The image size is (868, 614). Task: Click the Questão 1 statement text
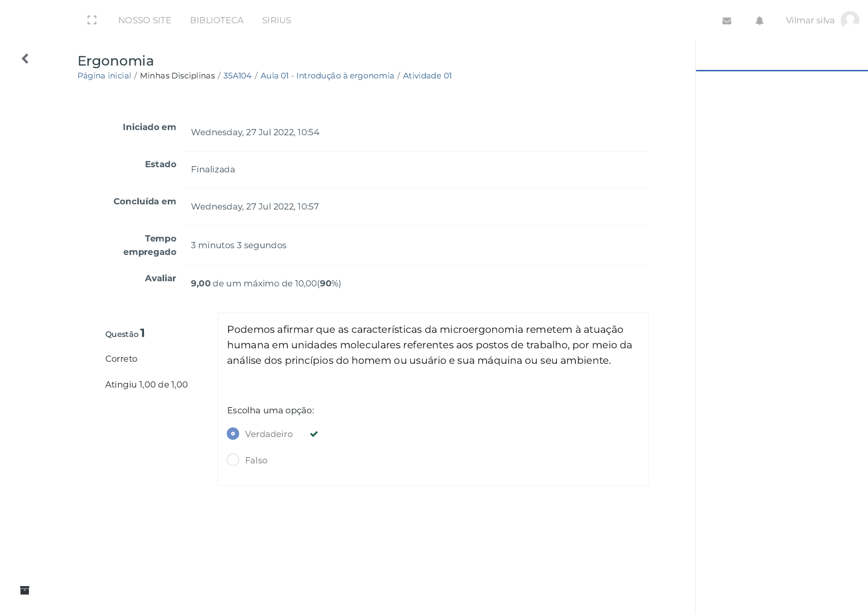[x=429, y=345]
